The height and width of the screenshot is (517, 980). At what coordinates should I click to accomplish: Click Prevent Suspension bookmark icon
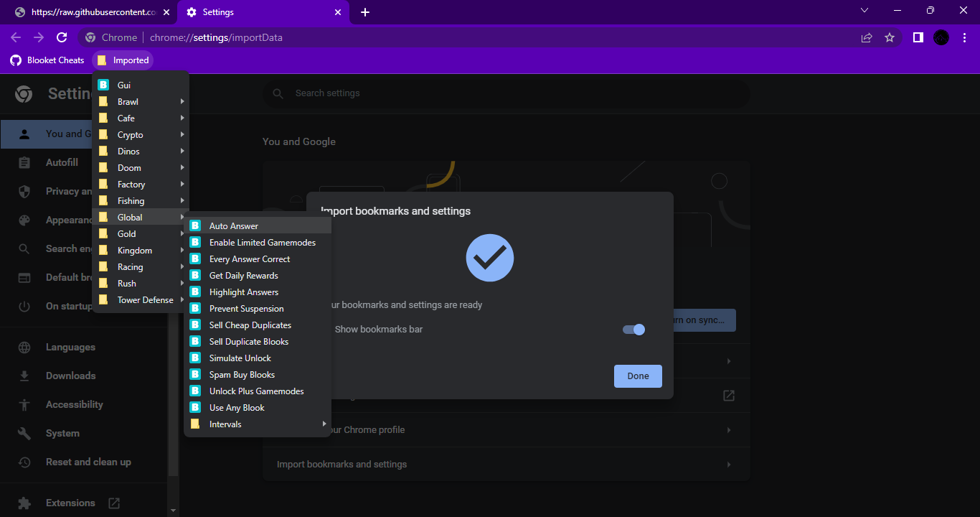click(x=194, y=308)
